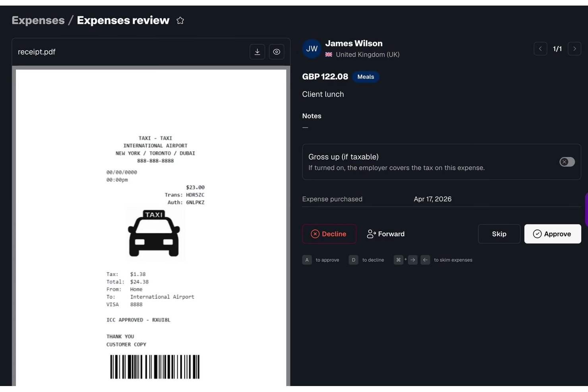The image size is (588, 392).
Task: Click the Notes heading
Action: point(312,116)
